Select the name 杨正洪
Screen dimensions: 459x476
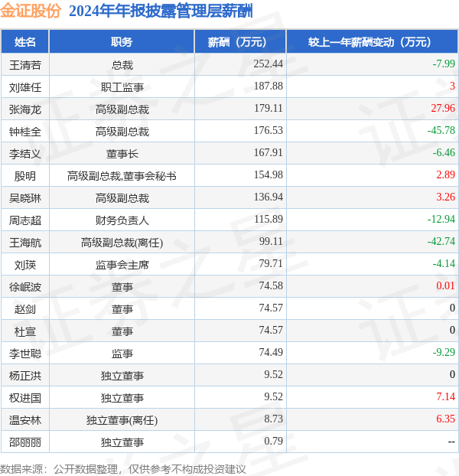point(25,376)
